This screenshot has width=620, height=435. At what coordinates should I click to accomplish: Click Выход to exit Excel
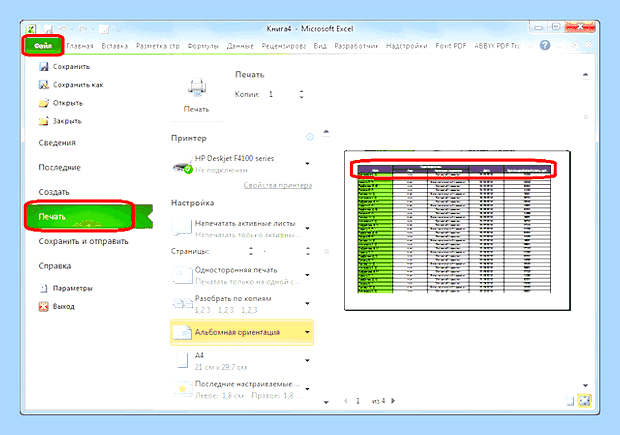click(64, 306)
